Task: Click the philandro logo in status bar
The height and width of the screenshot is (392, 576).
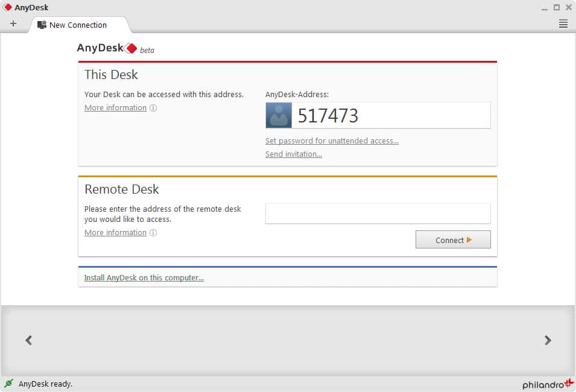Action: coord(548,384)
